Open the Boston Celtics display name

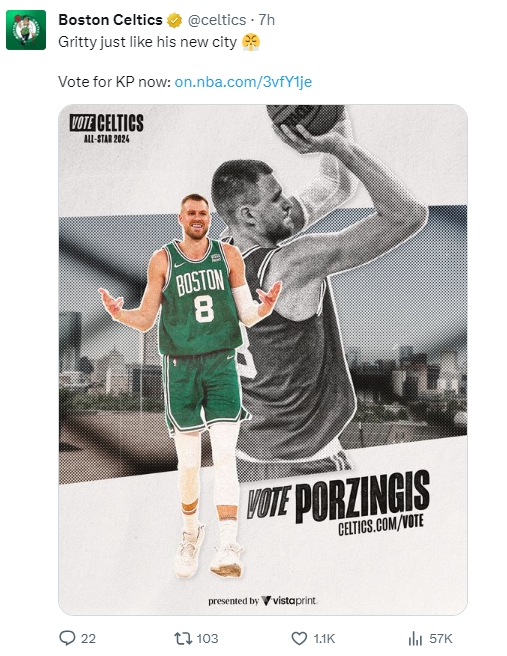point(110,20)
